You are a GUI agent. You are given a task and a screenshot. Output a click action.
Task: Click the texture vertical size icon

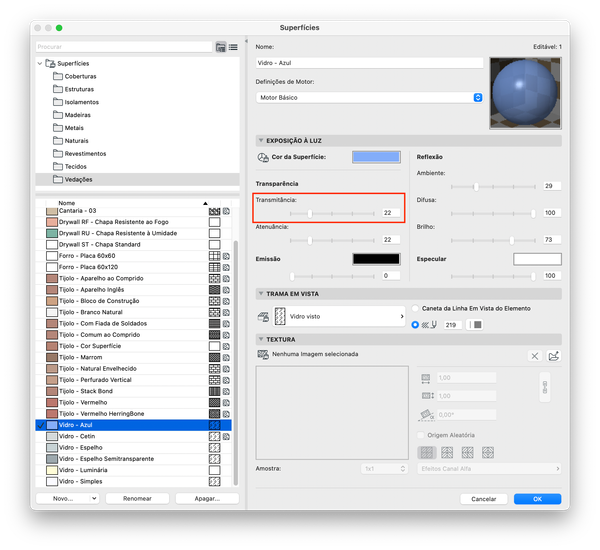pos(427,396)
